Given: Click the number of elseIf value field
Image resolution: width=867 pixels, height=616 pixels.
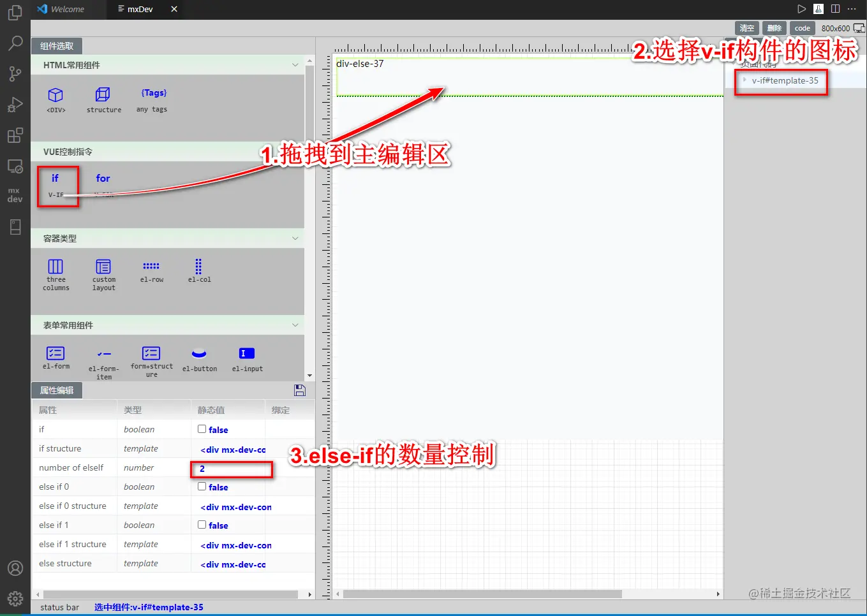Looking at the screenshot, I should 232,469.
